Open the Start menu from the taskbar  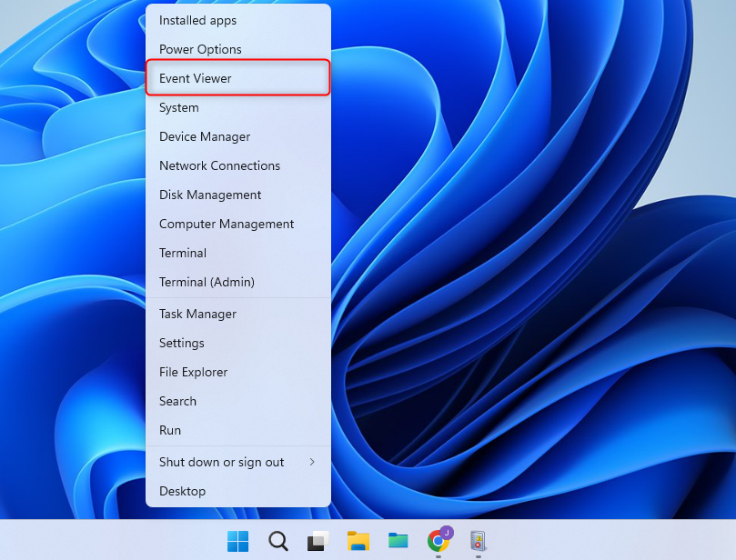tap(237, 541)
